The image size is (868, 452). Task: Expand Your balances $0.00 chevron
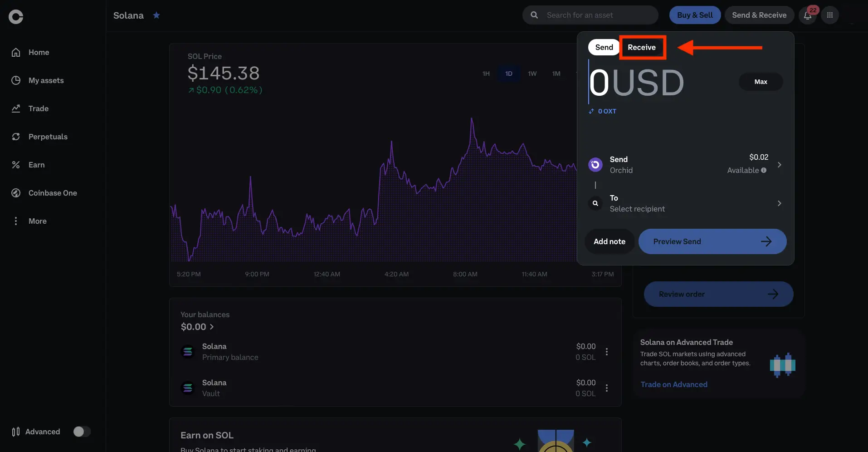[212, 327]
